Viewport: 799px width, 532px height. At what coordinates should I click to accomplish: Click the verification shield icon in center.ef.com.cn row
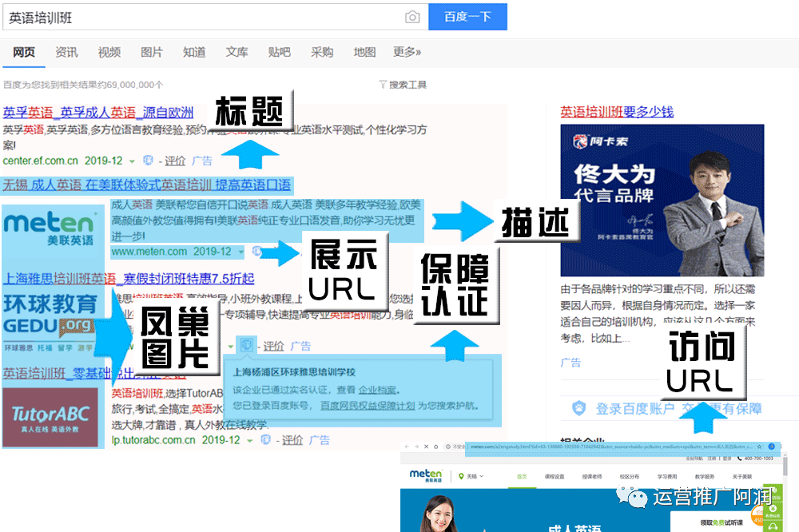coord(148,161)
